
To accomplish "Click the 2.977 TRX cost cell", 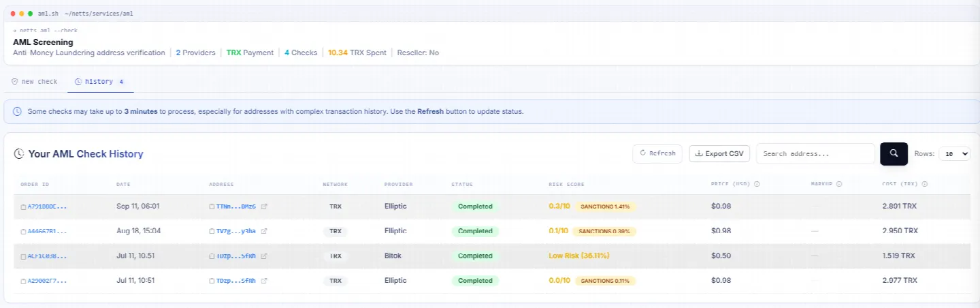I will click(900, 281).
